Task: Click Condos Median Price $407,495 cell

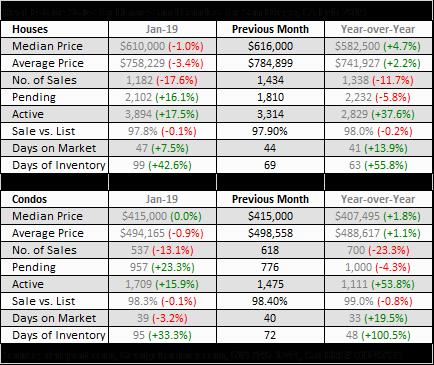Action: 378,216
